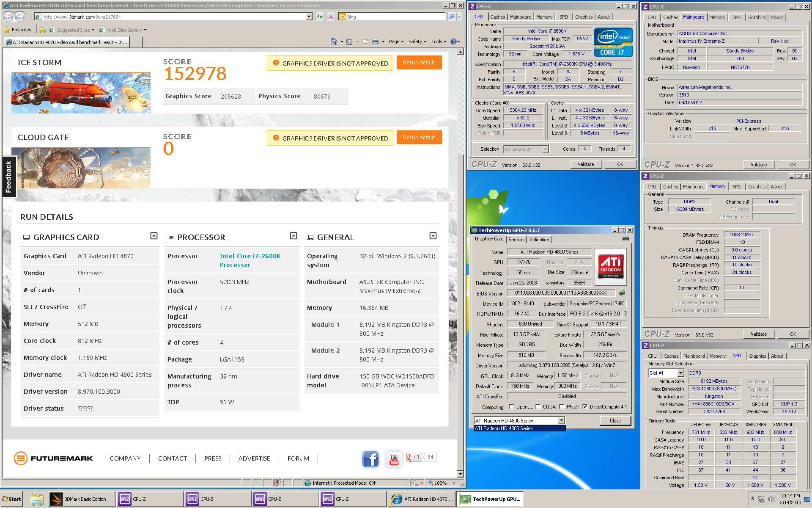The height and width of the screenshot is (508, 812).
Task: Click the print icon in IE toolbar
Action: pos(376,41)
